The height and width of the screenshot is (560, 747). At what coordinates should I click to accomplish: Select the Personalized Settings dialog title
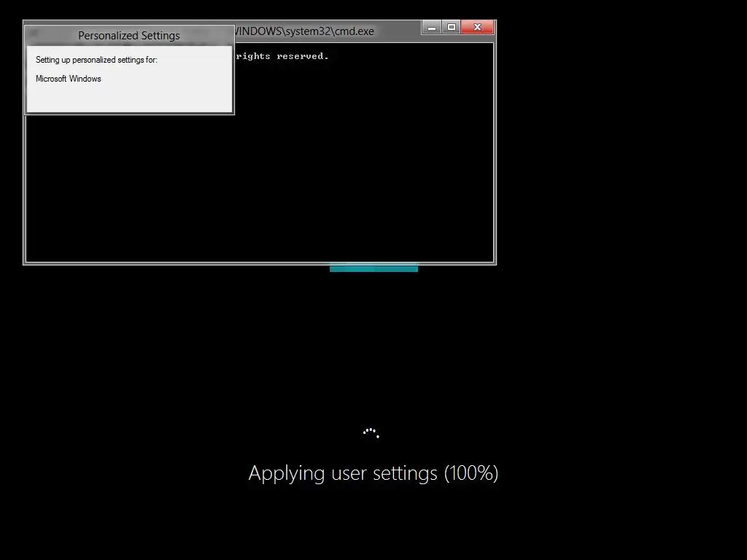[x=129, y=36]
